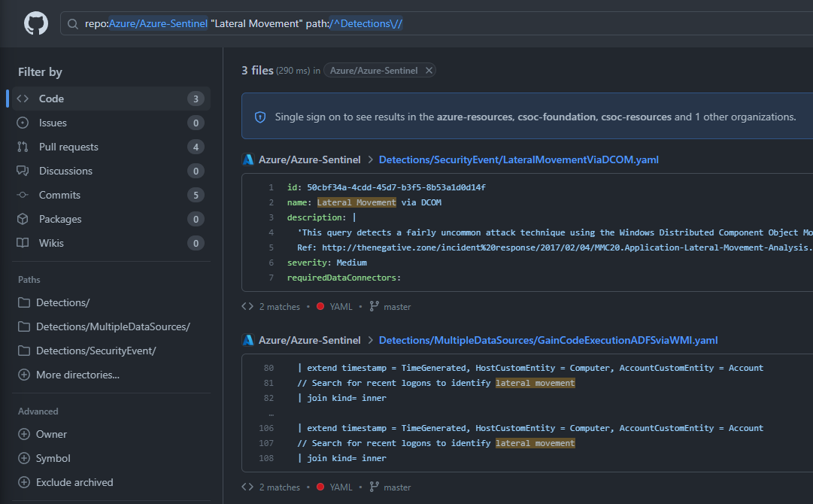Open the azure-resources single sign-on link
This screenshot has height=504, width=813.
(475, 117)
